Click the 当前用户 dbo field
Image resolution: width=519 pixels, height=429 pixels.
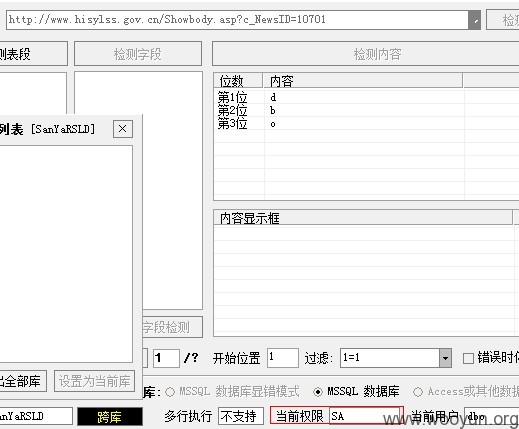pos(492,417)
